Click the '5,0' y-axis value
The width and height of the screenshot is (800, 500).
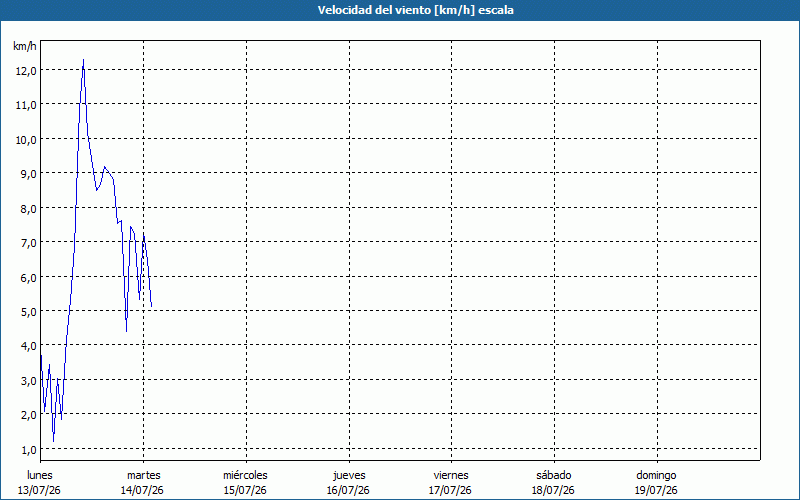[x=29, y=312]
